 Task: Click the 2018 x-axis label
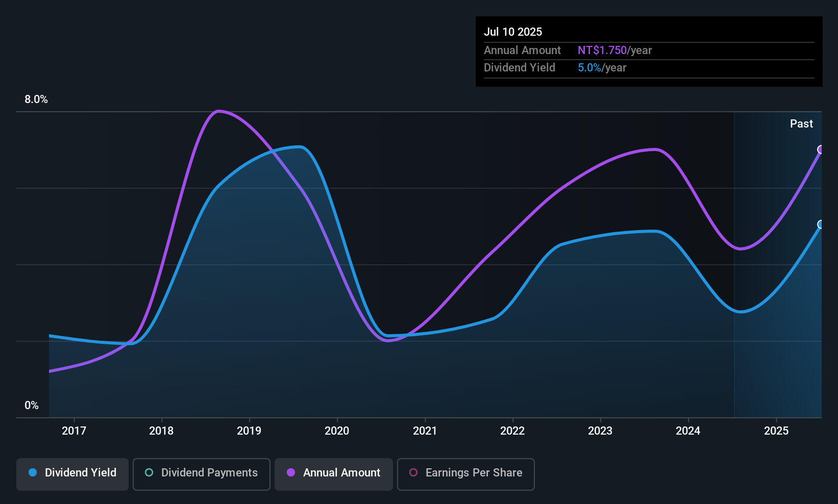161,431
